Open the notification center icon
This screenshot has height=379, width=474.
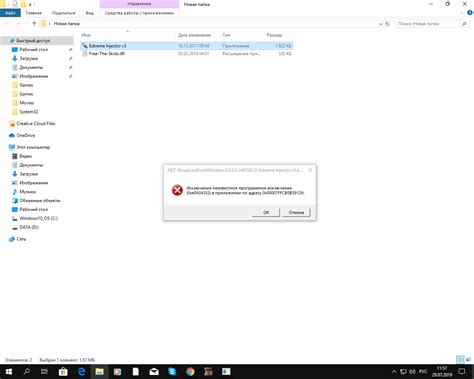pyautogui.click(x=462, y=372)
